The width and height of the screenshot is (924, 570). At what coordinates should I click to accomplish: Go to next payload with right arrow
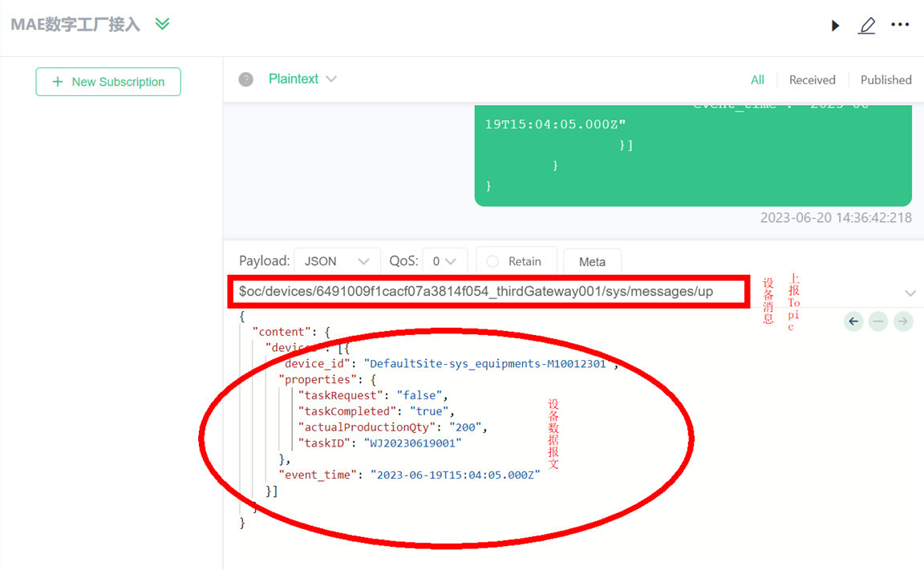903,321
